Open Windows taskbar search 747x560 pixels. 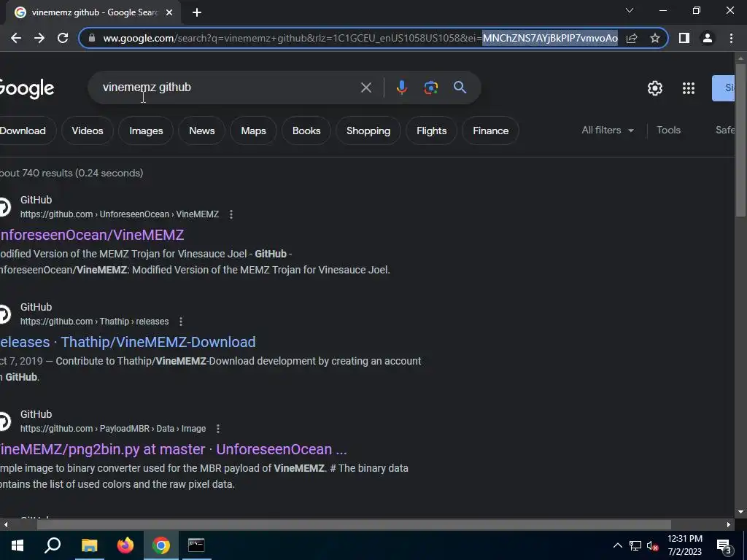(x=53, y=545)
